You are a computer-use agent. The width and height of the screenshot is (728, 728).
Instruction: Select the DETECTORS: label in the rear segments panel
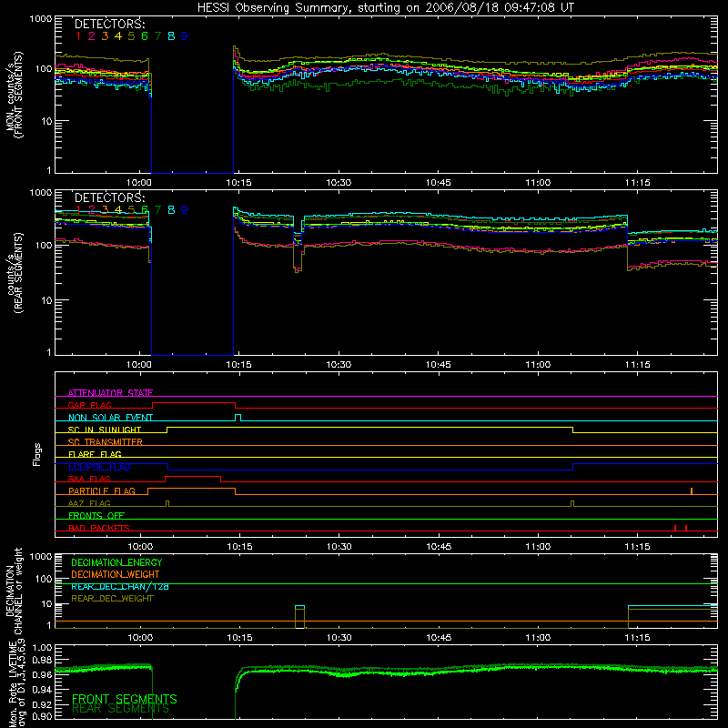(109, 197)
